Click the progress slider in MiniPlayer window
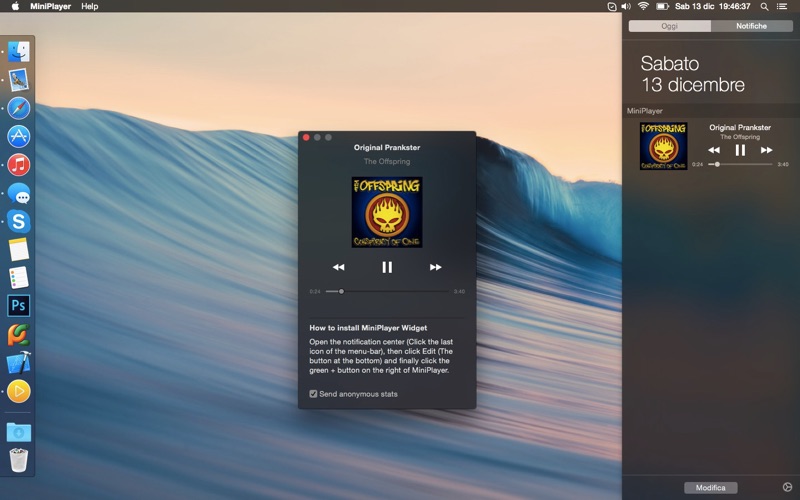The width and height of the screenshot is (800, 500). [387, 291]
